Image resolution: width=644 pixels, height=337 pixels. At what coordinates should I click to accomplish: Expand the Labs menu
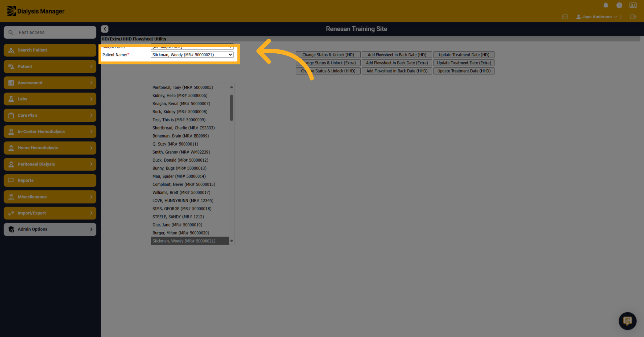pyautogui.click(x=50, y=99)
